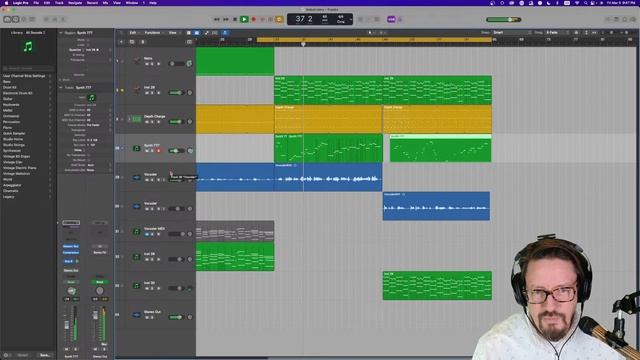Mute the Depth Charge track
The width and height of the screenshot is (640, 360).
[x=147, y=122]
